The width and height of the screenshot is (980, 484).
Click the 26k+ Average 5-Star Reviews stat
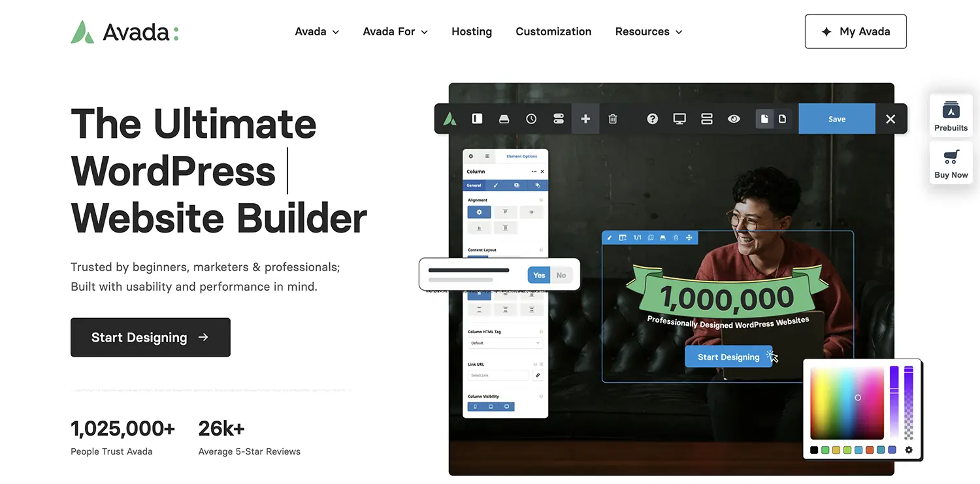point(250,437)
